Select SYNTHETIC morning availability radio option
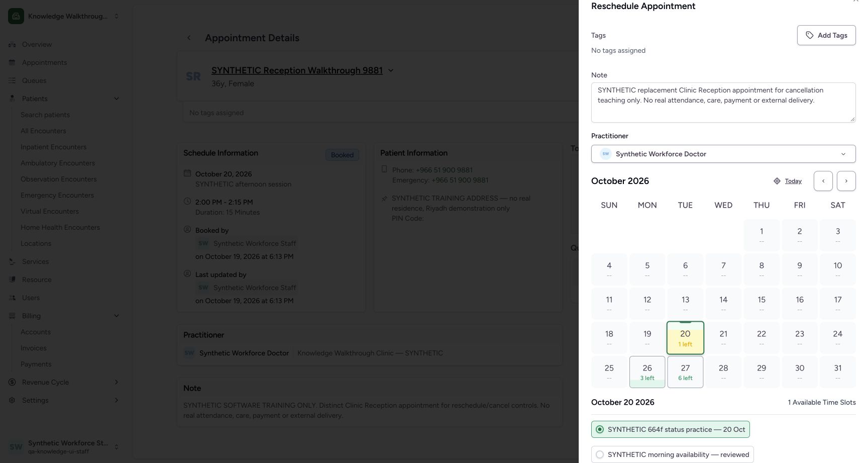The width and height of the screenshot is (868, 463). pyautogui.click(x=600, y=454)
